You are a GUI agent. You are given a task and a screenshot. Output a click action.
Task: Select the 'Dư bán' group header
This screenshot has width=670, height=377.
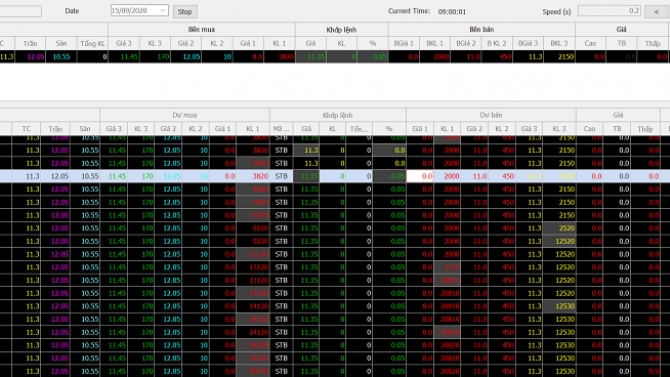pyautogui.click(x=491, y=115)
